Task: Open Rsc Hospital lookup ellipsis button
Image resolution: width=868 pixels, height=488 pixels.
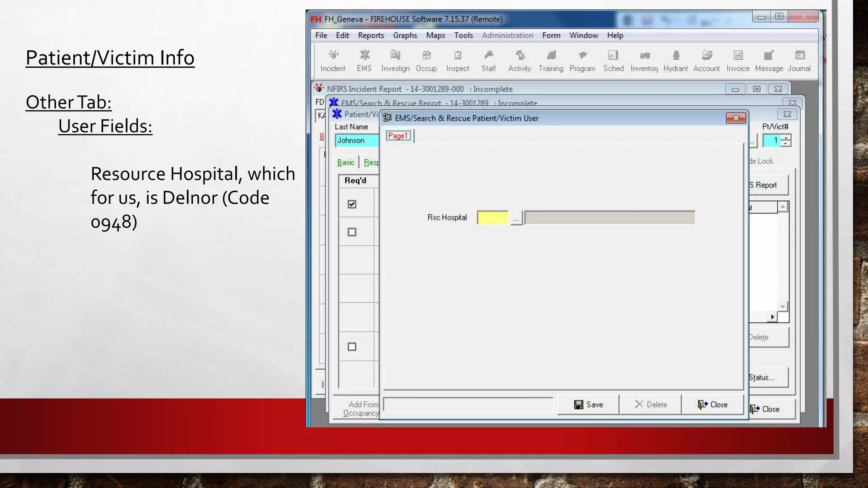Action: point(516,218)
